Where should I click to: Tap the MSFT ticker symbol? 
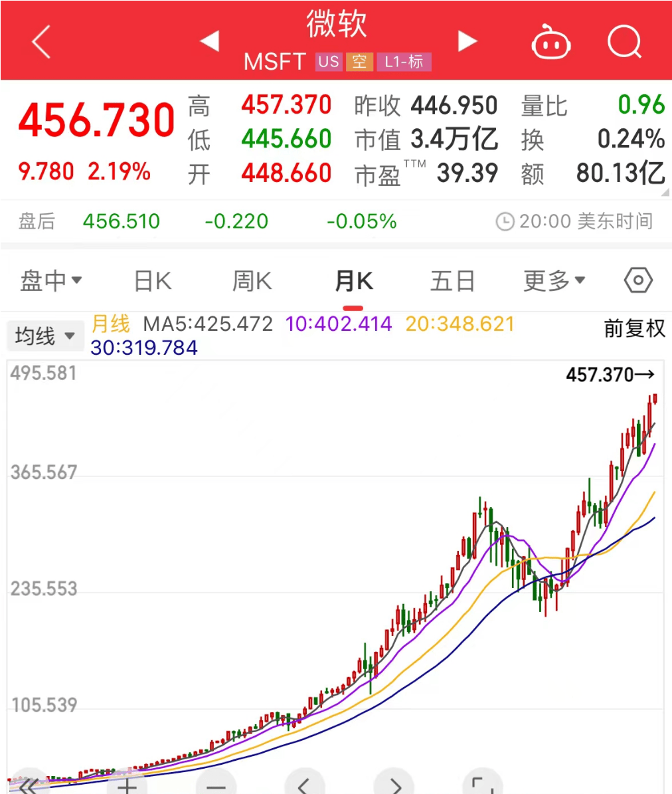click(x=275, y=62)
